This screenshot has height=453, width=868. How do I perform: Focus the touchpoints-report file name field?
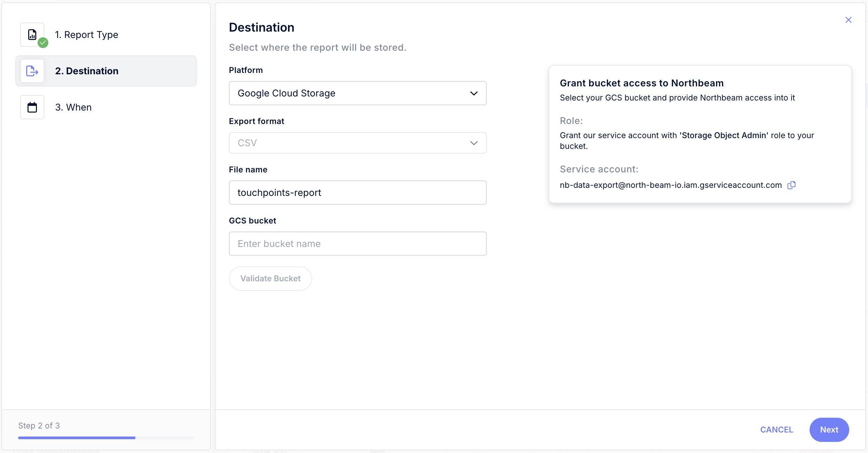[x=357, y=193]
